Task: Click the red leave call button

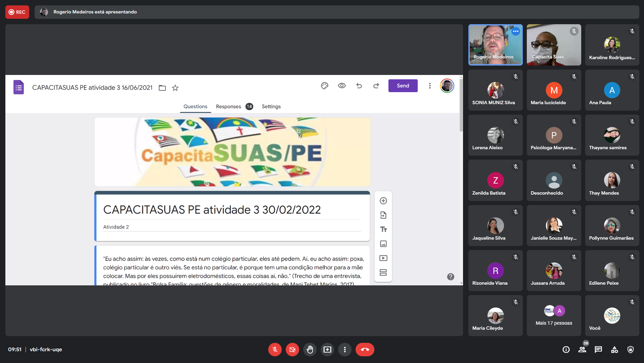Action: click(365, 350)
